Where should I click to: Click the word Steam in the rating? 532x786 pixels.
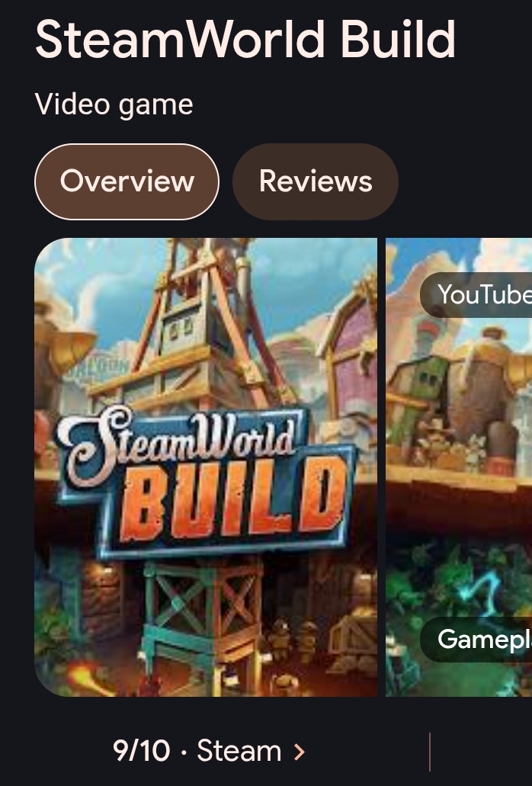coord(239,751)
